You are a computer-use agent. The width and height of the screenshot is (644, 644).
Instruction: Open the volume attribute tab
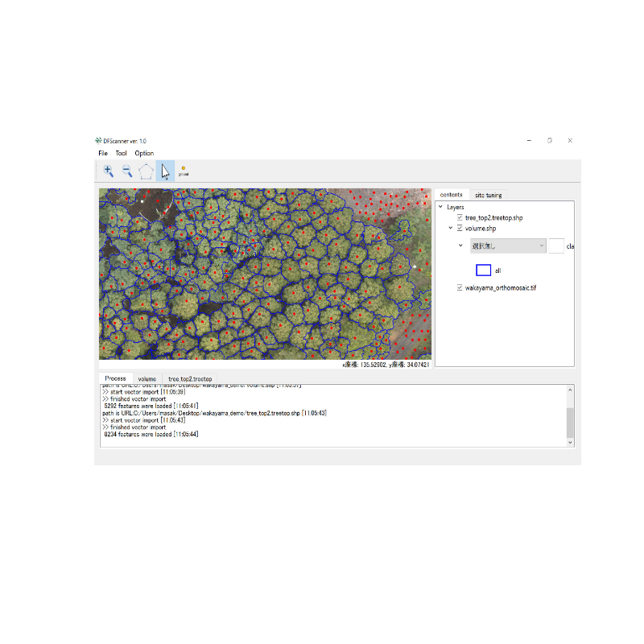click(147, 378)
